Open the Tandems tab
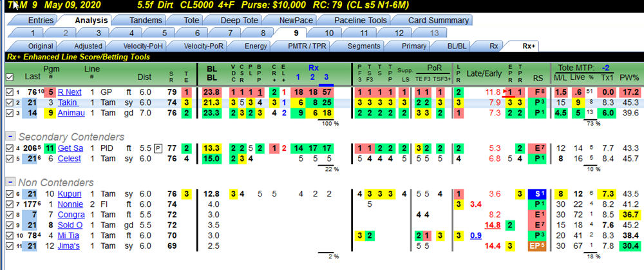Image resolution: width=644 pixels, height=270 pixels. click(x=146, y=20)
